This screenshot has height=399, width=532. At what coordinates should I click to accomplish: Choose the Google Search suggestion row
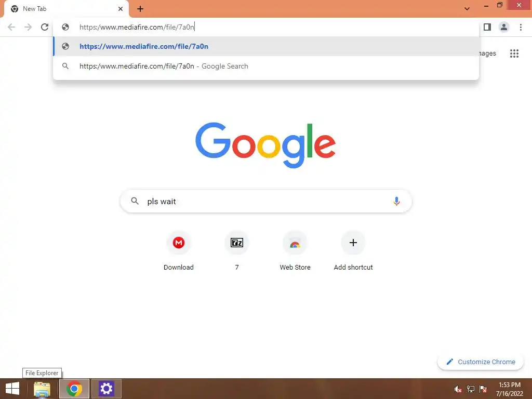click(266, 66)
